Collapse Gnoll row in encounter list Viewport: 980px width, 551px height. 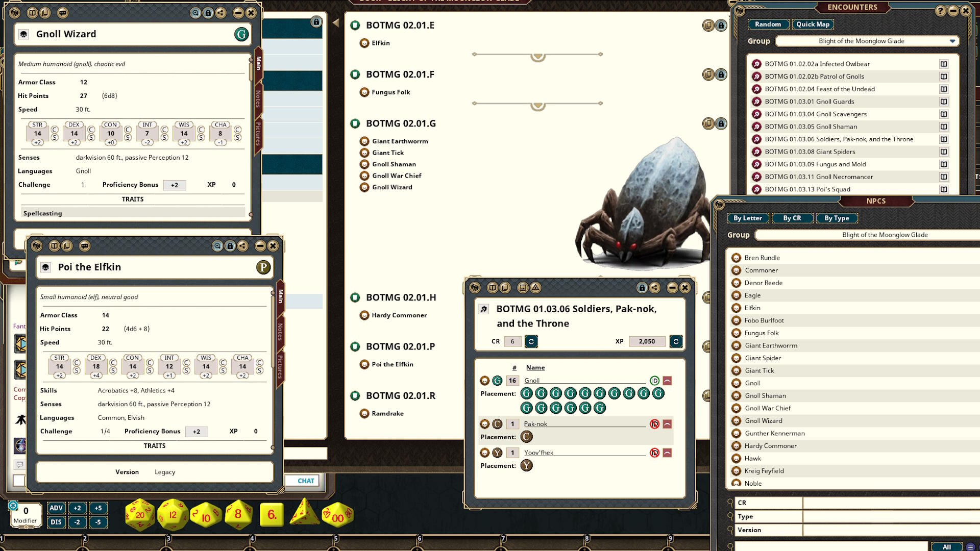[x=667, y=381]
